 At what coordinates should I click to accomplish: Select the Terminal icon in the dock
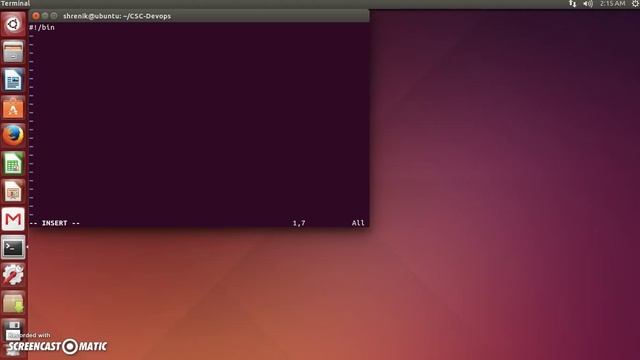point(13,247)
